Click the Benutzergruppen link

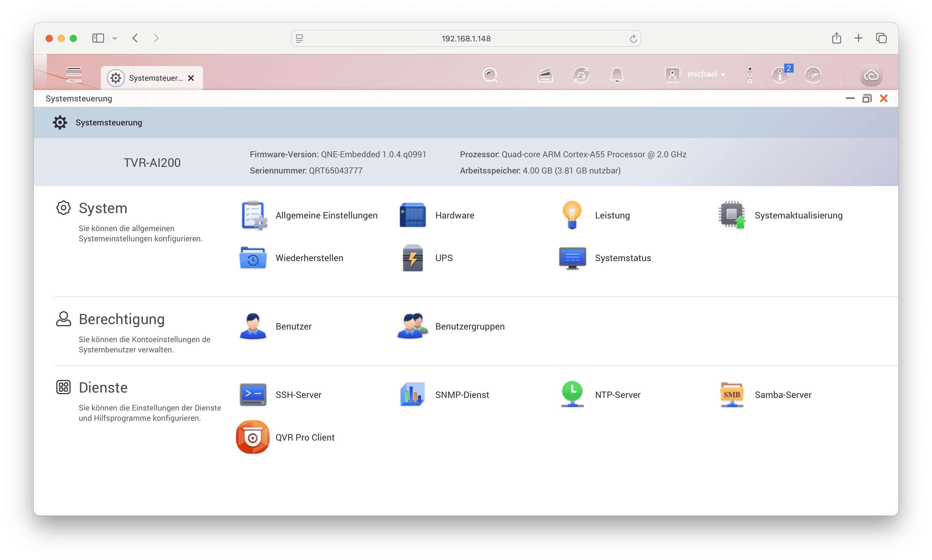click(x=470, y=327)
